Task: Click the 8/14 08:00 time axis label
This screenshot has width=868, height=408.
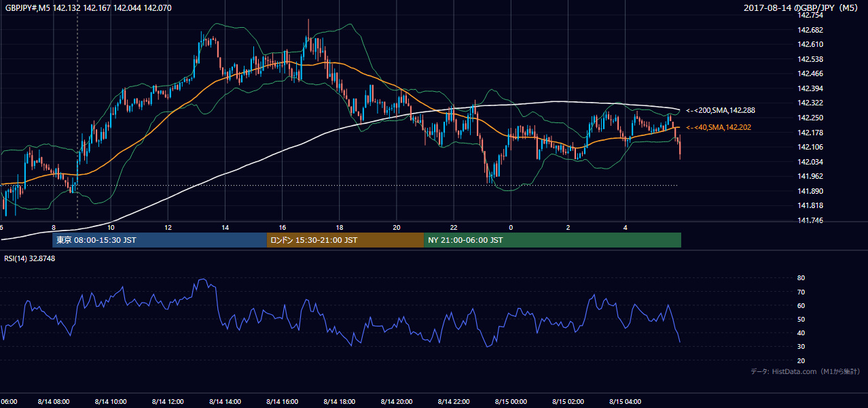Action: (53, 401)
